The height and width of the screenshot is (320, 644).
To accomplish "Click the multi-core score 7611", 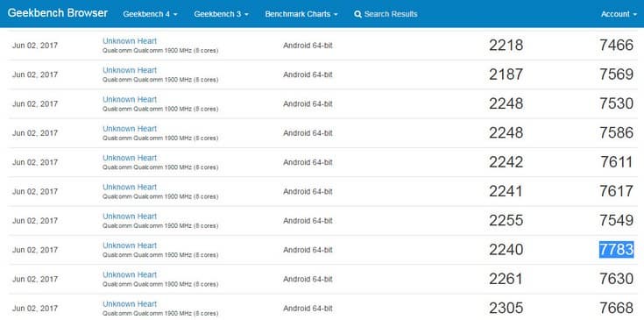I will click(617, 162).
